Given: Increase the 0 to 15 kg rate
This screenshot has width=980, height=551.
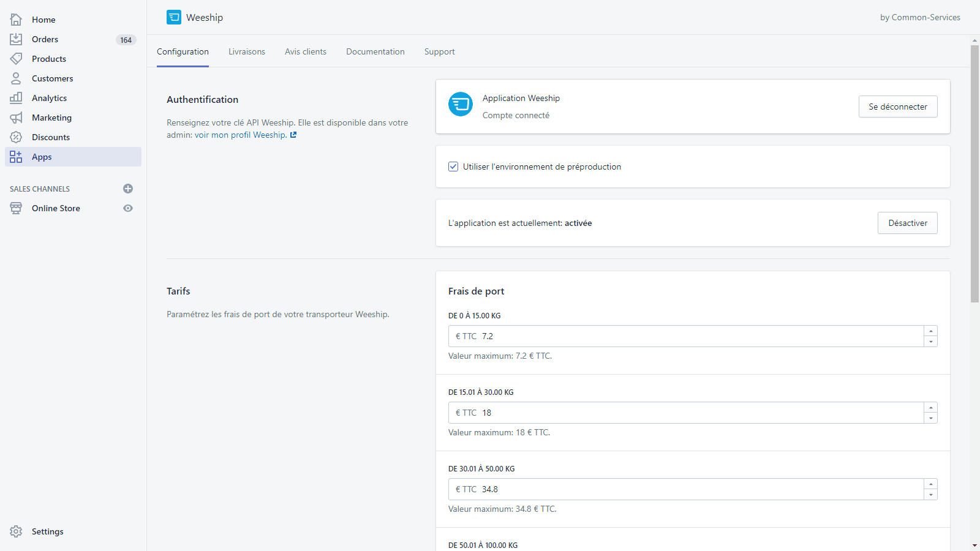Looking at the screenshot, I should click(x=930, y=331).
